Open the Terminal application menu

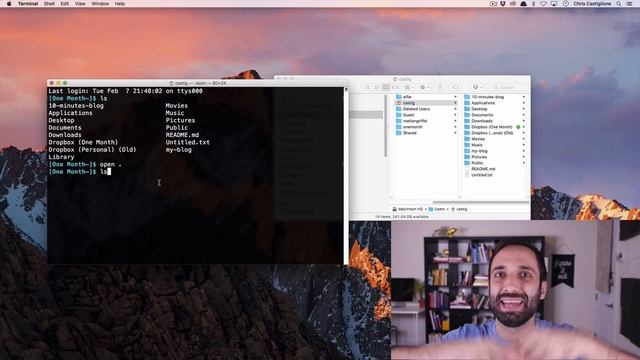tap(28, 4)
